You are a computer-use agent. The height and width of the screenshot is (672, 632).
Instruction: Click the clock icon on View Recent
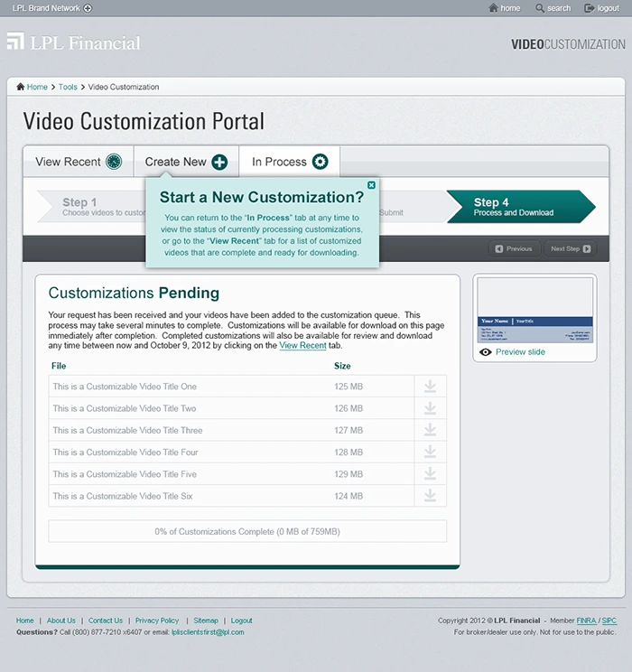coord(114,162)
